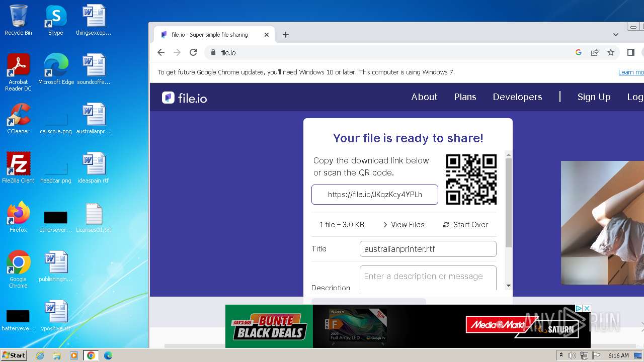Select the australianpr document icon

[x=94, y=119]
